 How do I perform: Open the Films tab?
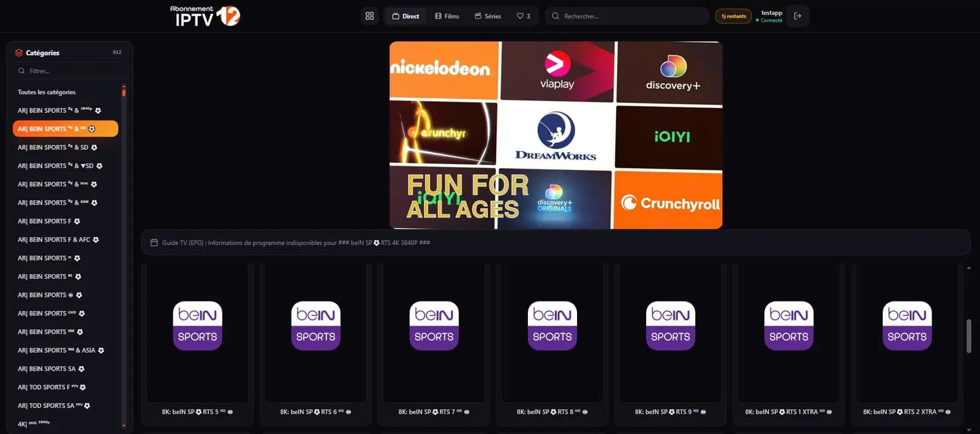(x=447, y=16)
